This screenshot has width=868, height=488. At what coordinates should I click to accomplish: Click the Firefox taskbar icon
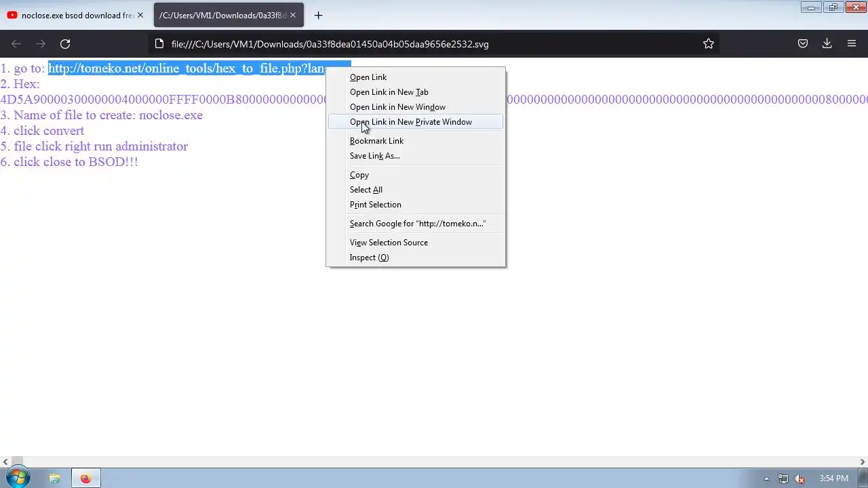click(x=86, y=479)
